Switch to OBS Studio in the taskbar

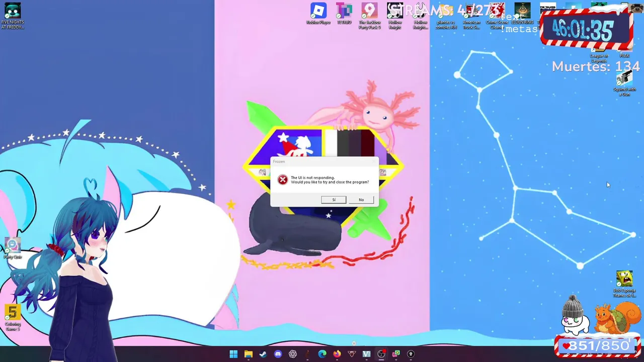[381, 354]
